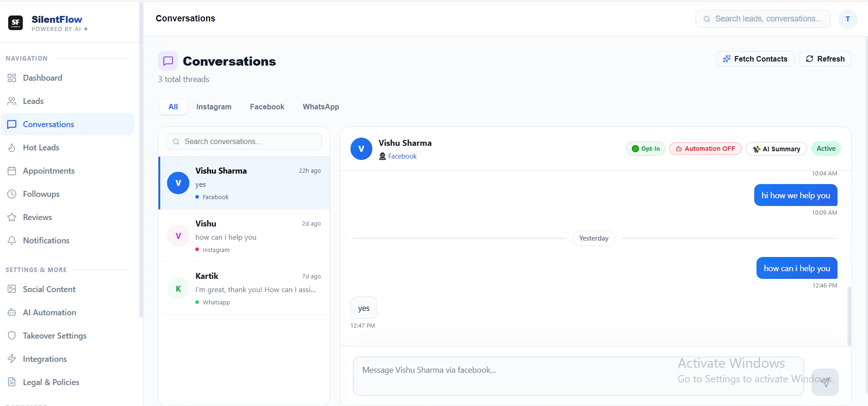Open Reviews star item
This screenshot has width=868, height=406.
coord(67,217)
